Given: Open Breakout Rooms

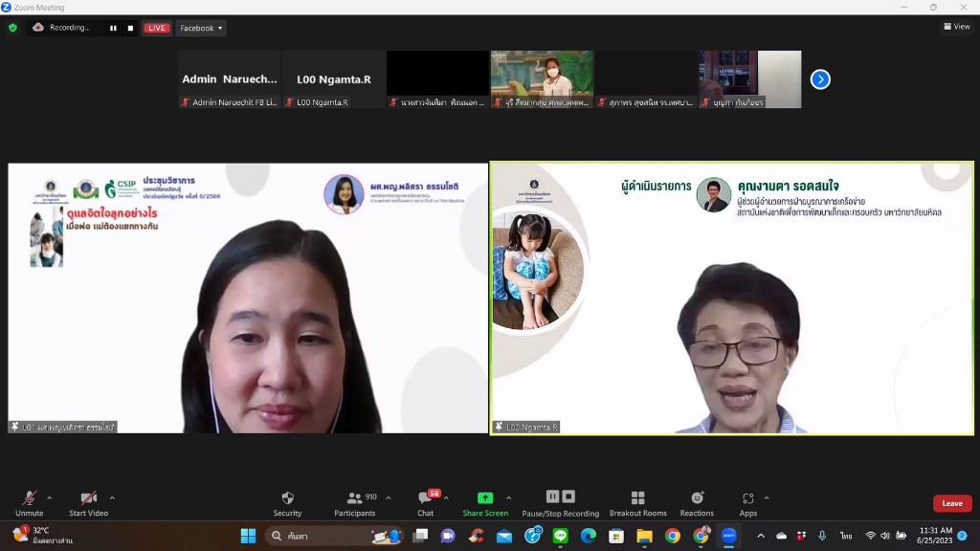Looking at the screenshot, I should click(x=637, y=503).
